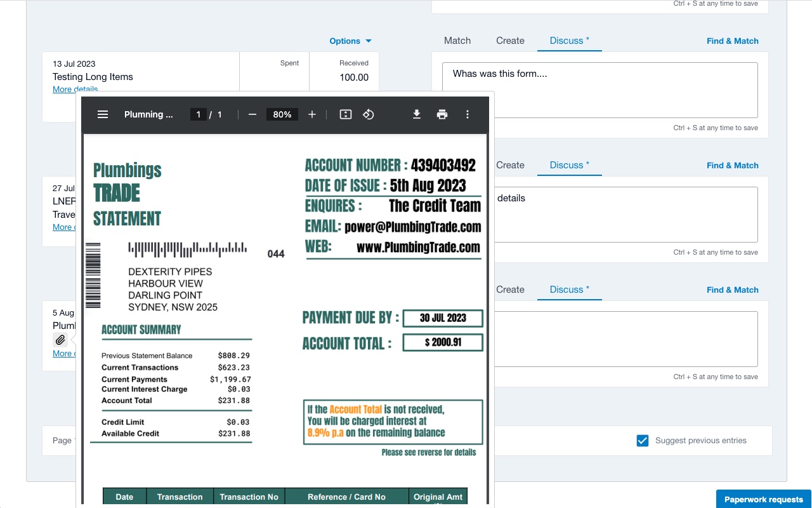812x508 pixels.
Task: Click the PDF page number field
Action: [x=199, y=114]
